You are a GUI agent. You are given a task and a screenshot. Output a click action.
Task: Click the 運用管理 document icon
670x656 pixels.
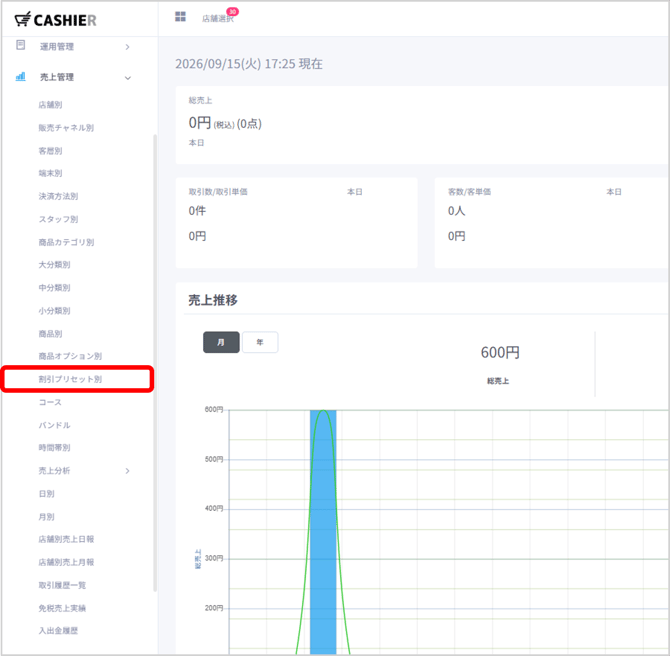tap(21, 45)
